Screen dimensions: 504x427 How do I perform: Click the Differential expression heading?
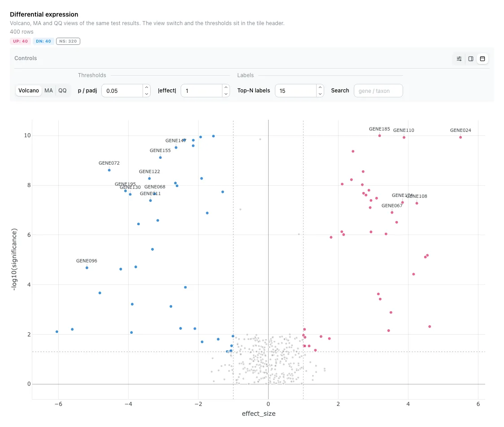[44, 14]
